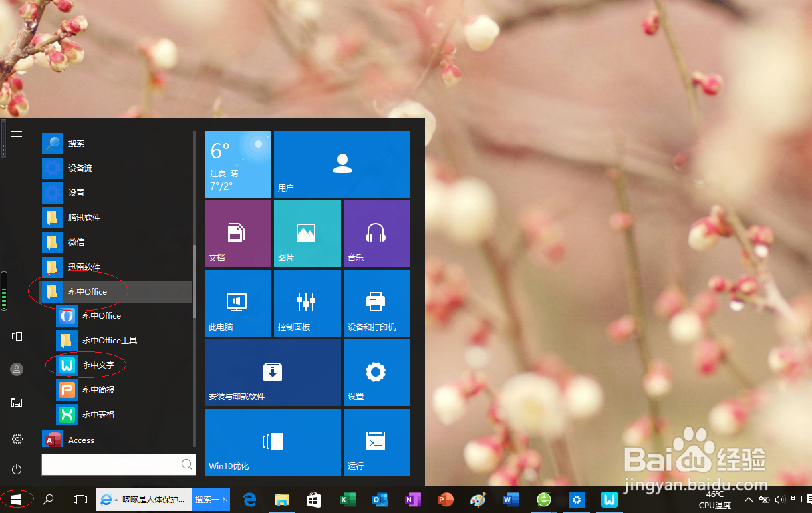Open 设置 entry in app list
Viewport: 812px width, 513px height.
click(x=117, y=193)
